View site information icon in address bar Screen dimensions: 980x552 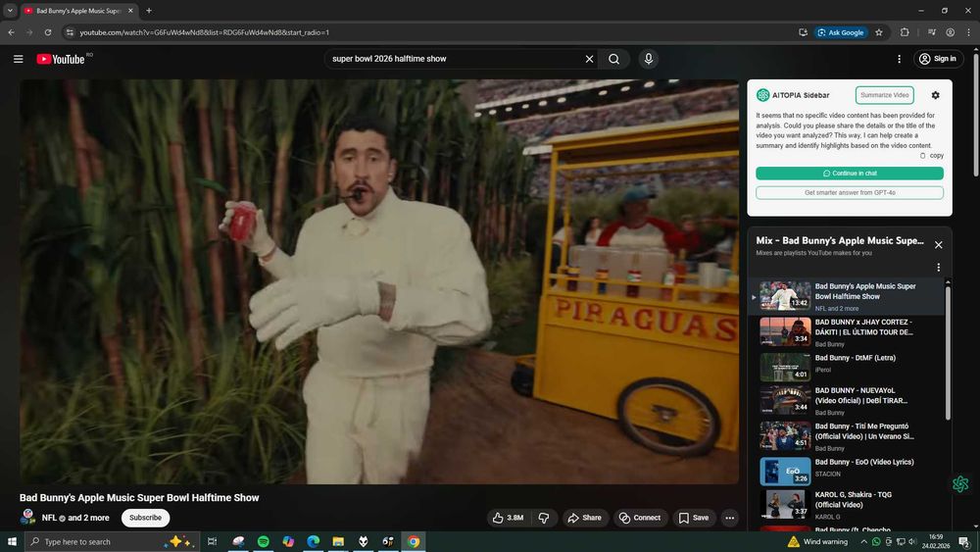(x=70, y=32)
